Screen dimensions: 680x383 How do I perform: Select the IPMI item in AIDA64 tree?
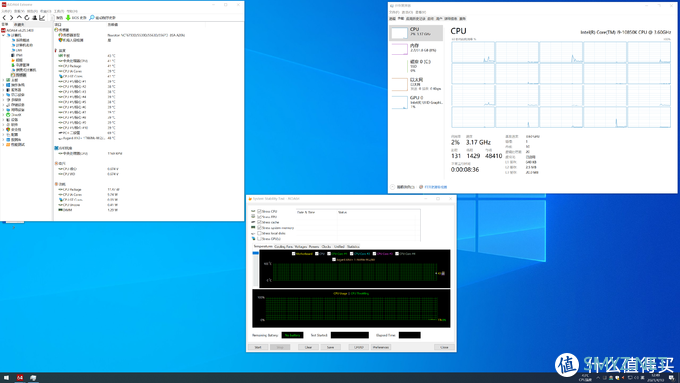tap(17, 56)
